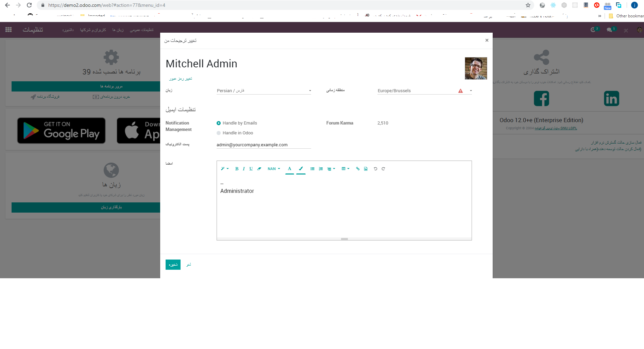Open the Persian language dropdown

[x=309, y=90]
